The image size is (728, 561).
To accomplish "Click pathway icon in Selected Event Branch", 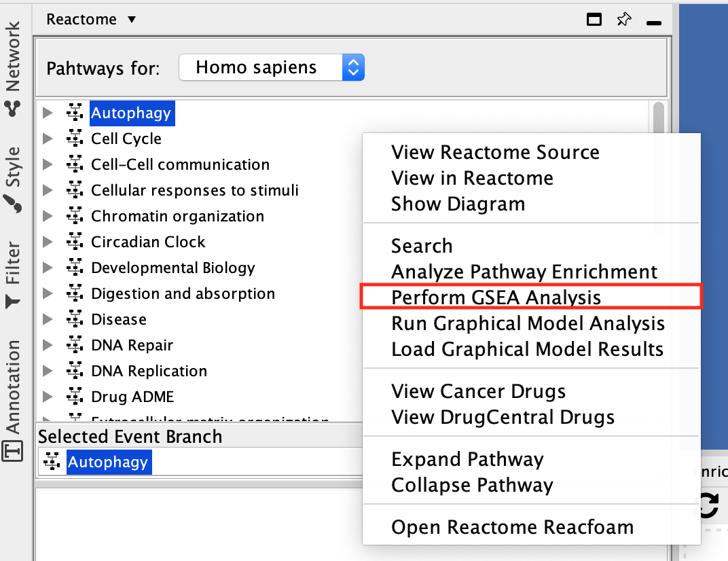I will point(52,463).
